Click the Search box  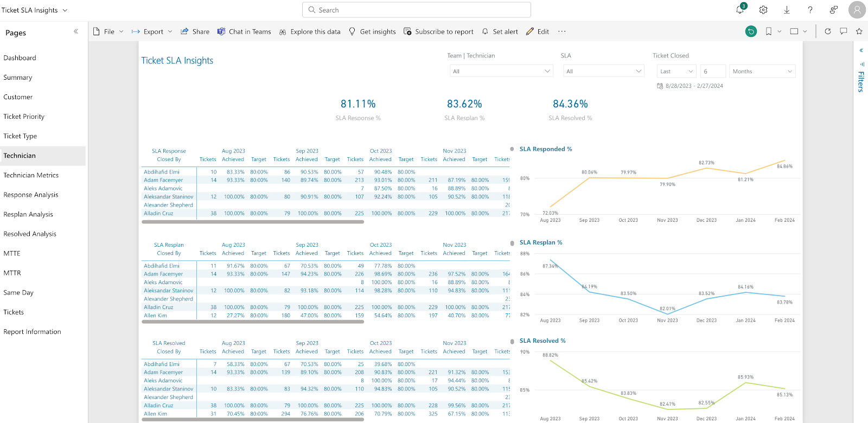[x=417, y=10]
